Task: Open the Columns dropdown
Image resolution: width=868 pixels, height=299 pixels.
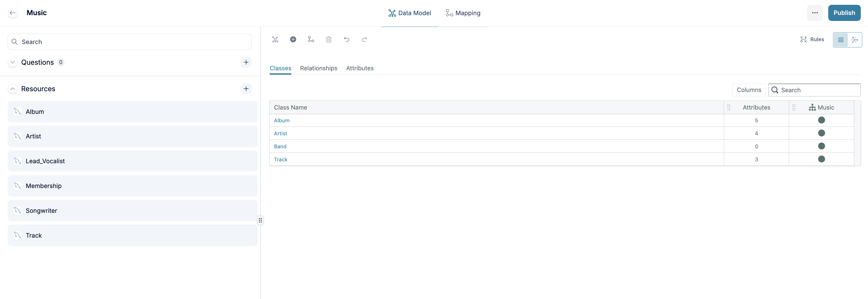Action: pos(749,90)
